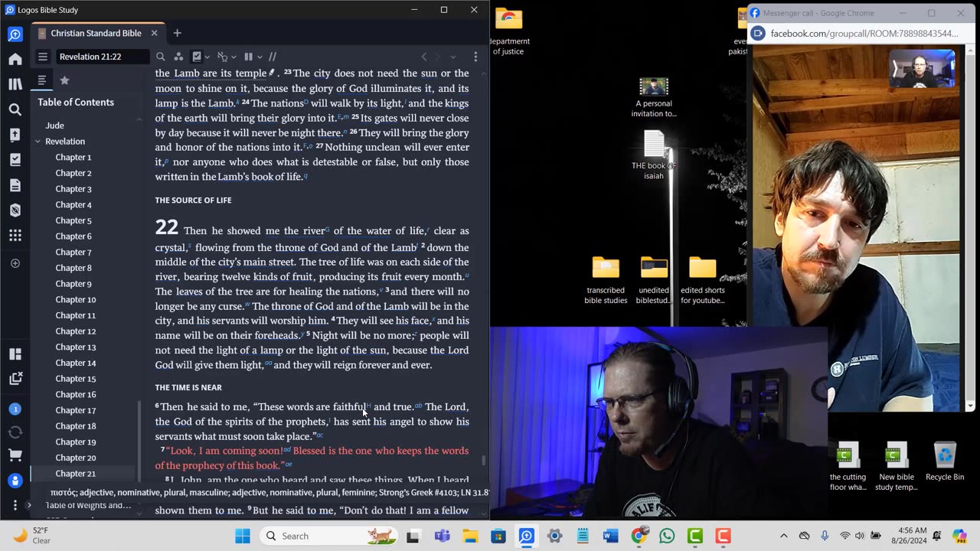Expand the bottom sidebar chevron near Table of Weights
This screenshot has height=551, width=980.
point(29,505)
